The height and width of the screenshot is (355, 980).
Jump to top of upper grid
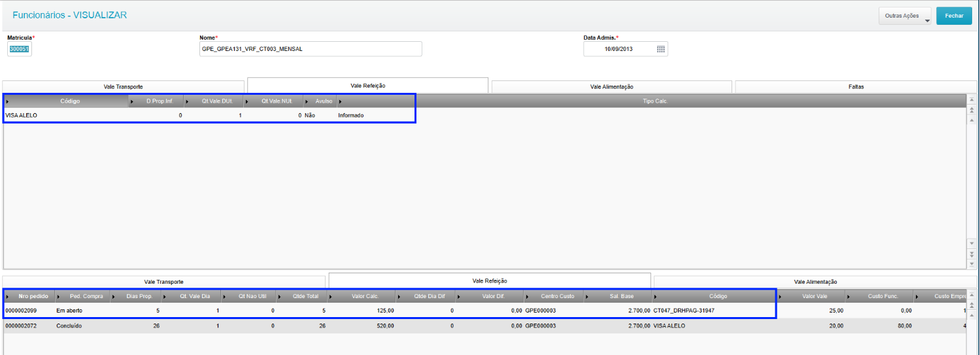[972, 100]
